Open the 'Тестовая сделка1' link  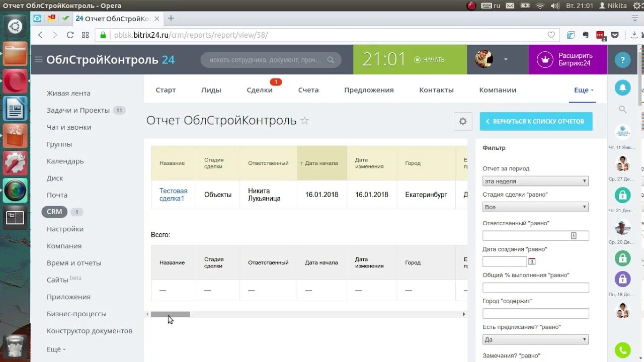point(173,195)
